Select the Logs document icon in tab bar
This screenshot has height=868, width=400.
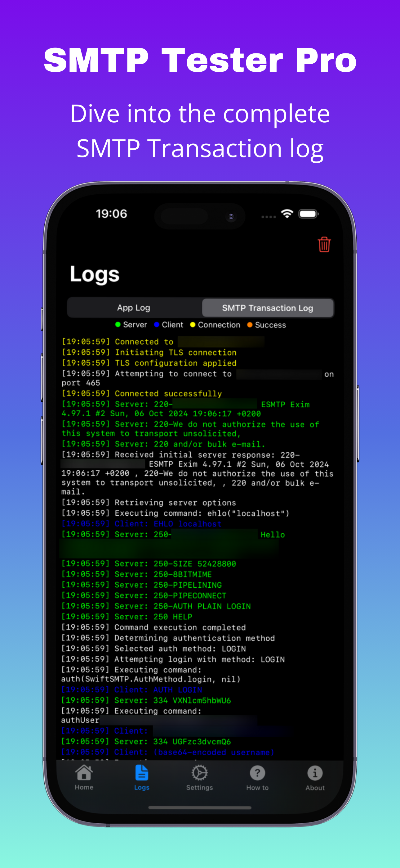pyautogui.click(x=142, y=773)
